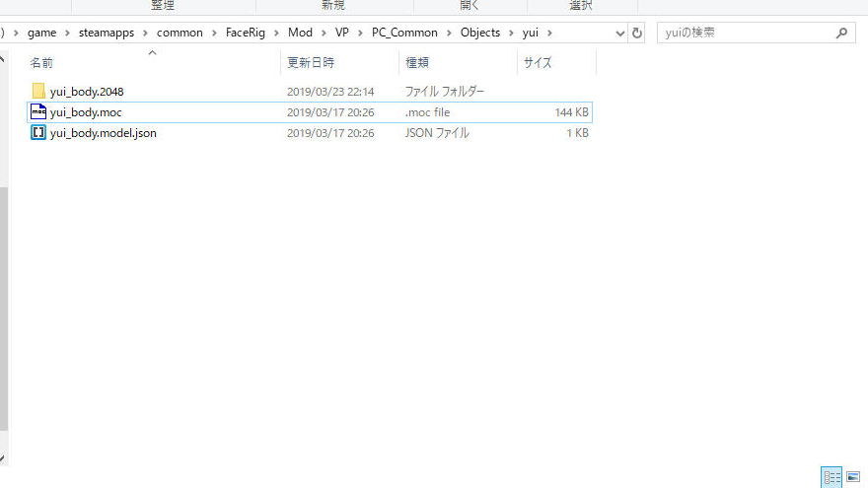Open the yui_body.2048 folder icon
868x488 pixels.
pyautogui.click(x=38, y=91)
